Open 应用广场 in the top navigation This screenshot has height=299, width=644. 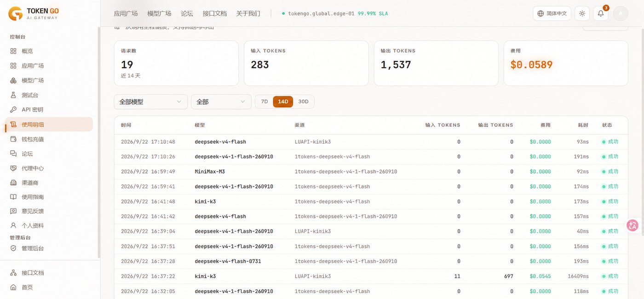126,13
